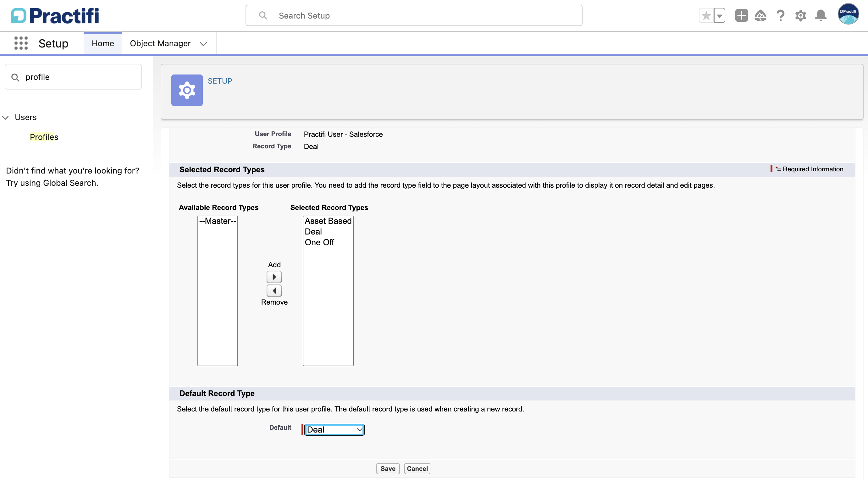Select Asset Based in Selected Record Types
This screenshot has width=868, height=480.
pos(328,221)
